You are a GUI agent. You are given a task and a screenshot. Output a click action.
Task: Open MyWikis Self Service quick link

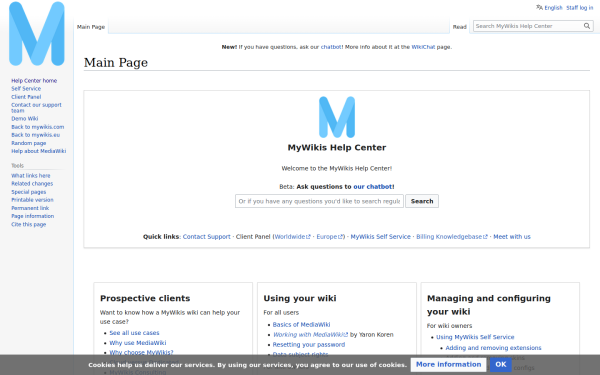[380, 237]
